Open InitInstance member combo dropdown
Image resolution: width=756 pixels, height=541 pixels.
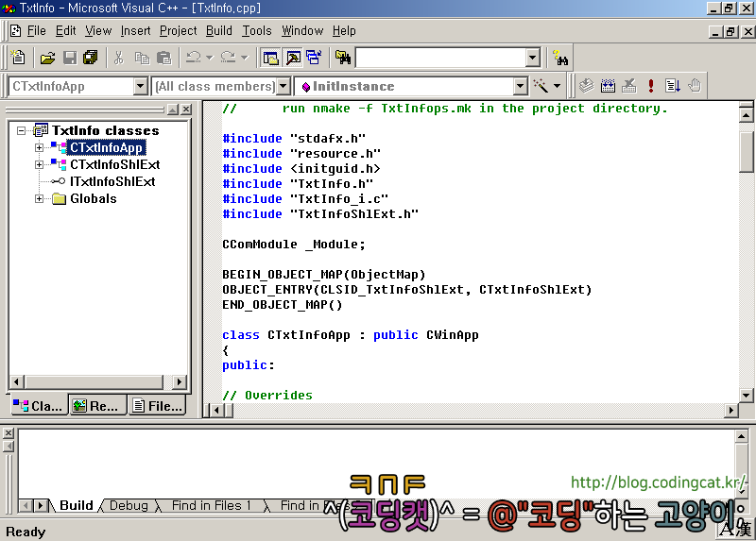(x=520, y=86)
